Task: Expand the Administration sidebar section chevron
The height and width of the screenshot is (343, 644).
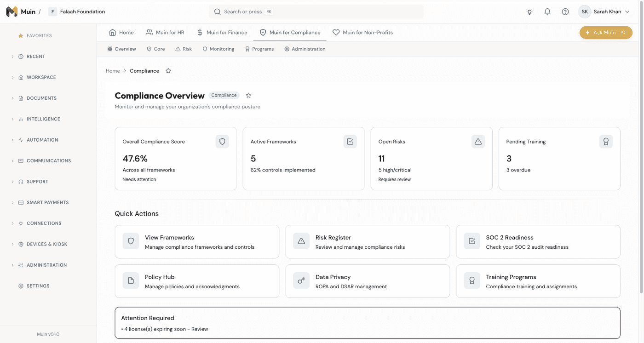Action: click(x=12, y=265)
